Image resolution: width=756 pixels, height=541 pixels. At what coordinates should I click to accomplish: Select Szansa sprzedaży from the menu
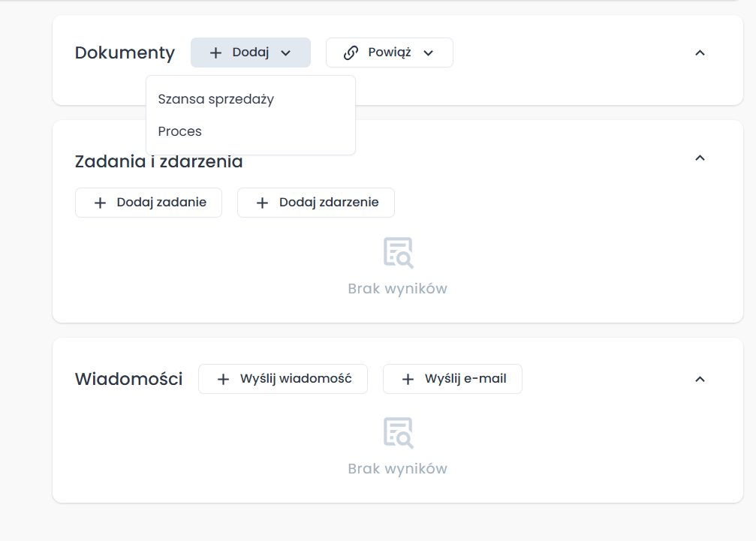click(215, 99)
